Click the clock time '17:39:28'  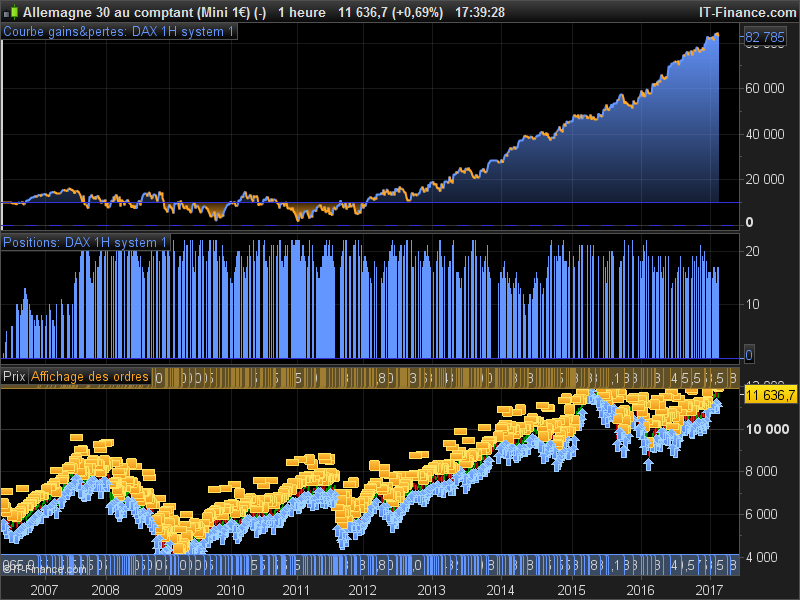[480, 12]
